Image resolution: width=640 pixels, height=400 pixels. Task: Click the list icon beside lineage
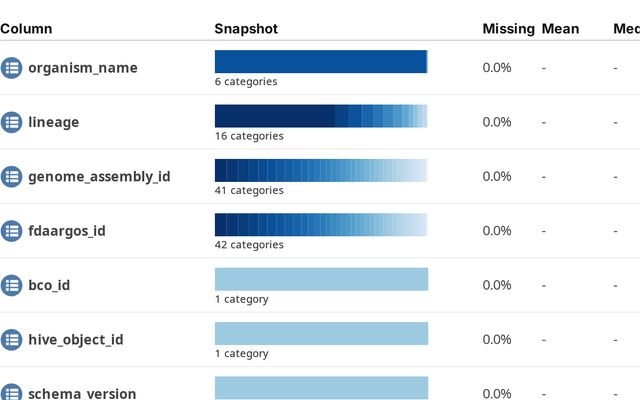point(11,122)
